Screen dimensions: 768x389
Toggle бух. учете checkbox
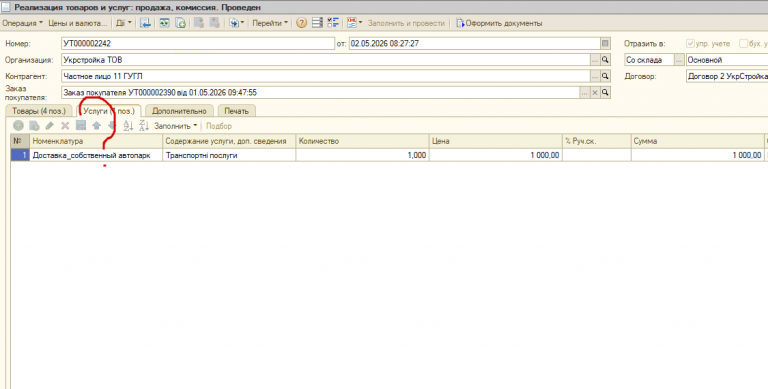pyautogui.click(x=743, y=43)
